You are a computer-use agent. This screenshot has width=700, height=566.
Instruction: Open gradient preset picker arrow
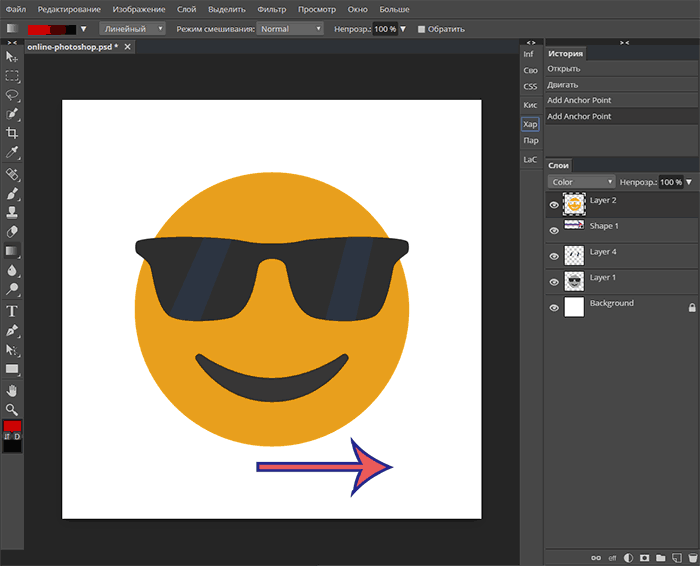(83, 29)
